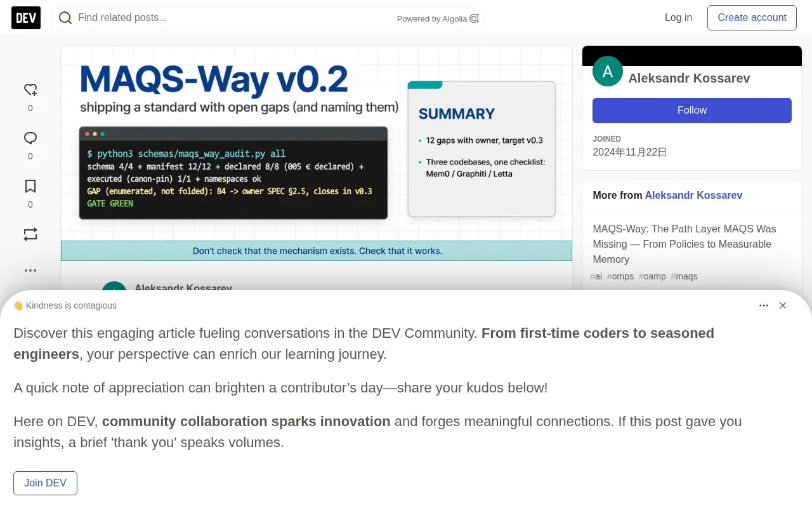Viewport: 812px width, 508px height.
Task: Open the Algolia logo icon
Action: tap(474, 18)
